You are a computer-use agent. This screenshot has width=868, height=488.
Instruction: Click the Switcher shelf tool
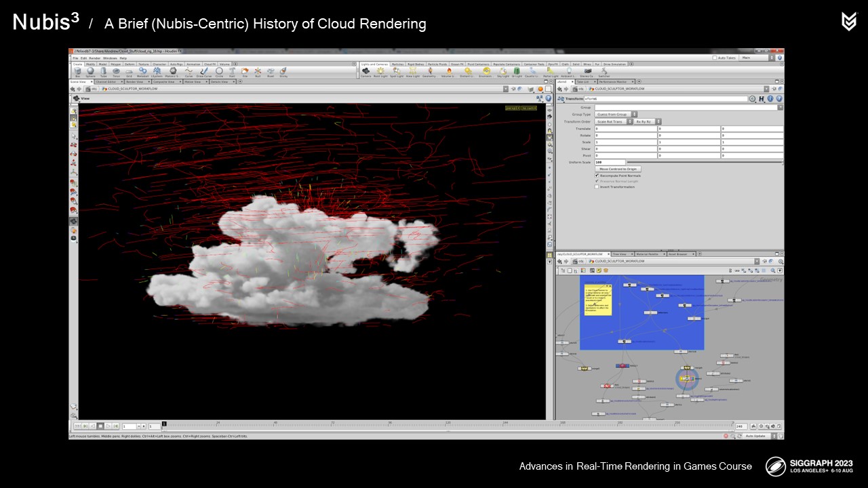[604, 72]
